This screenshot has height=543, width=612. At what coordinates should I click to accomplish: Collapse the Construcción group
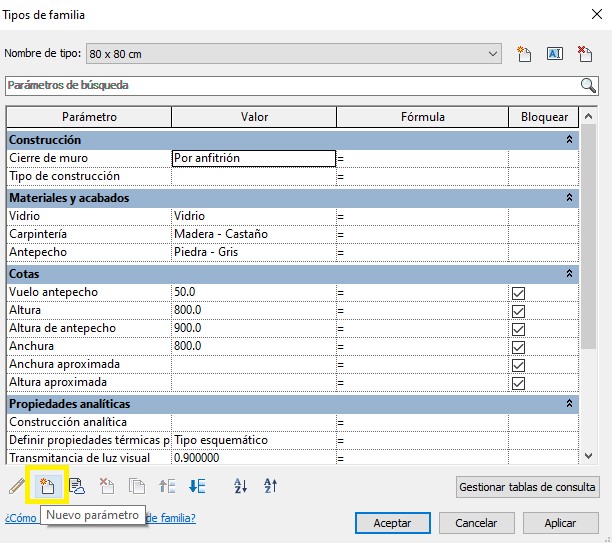pyautogui.click(x=569, y=141)
